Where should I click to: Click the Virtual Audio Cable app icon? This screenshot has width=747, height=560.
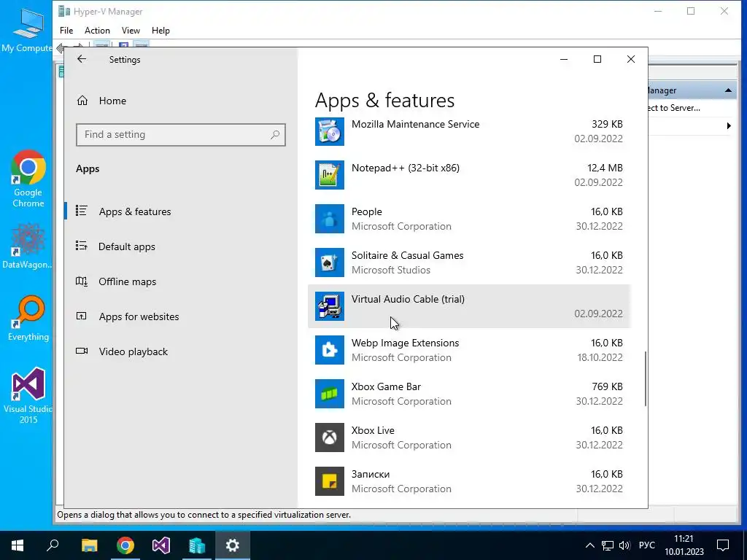(329, 306)
